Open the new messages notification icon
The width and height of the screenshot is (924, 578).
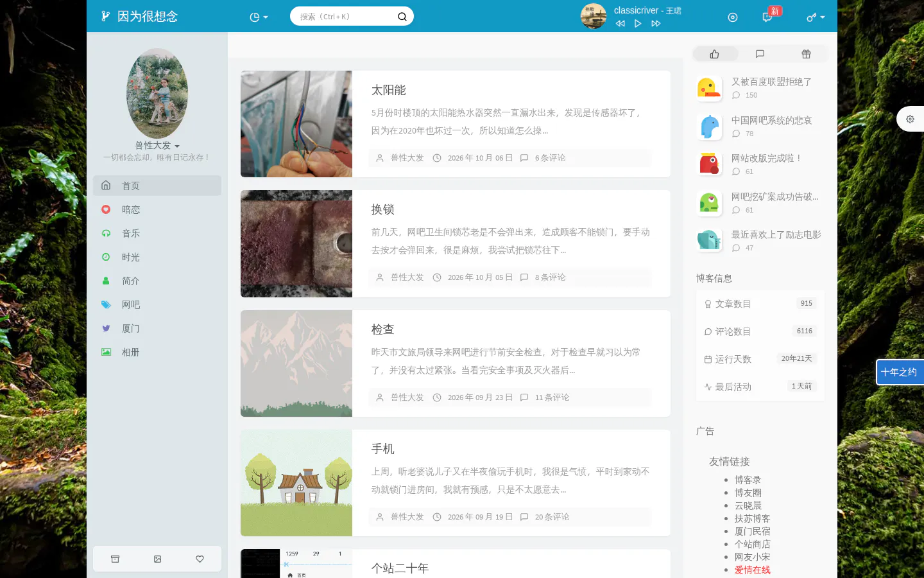click(x=767, y=17)
